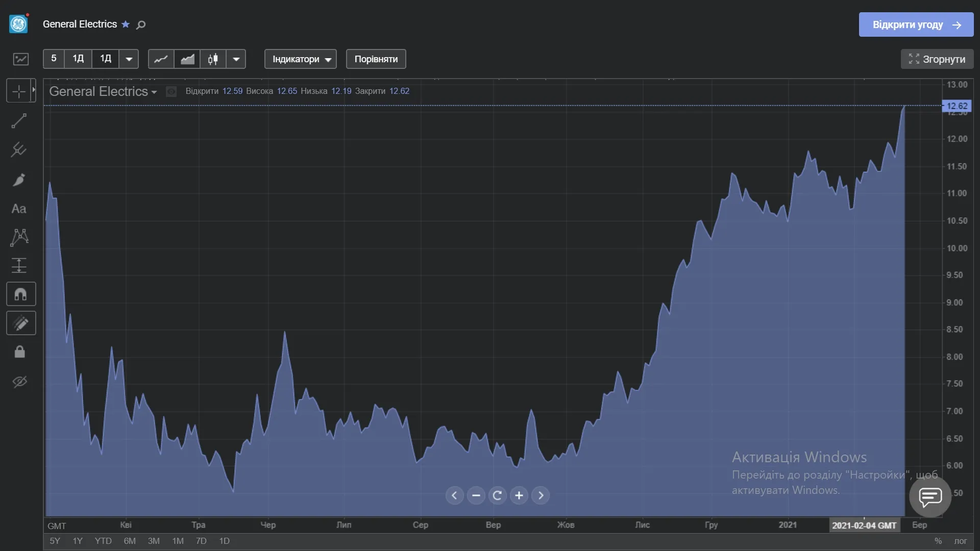Select the 1D range tab
The width and height of the screenshot is (980, 551).
[224, 541]
